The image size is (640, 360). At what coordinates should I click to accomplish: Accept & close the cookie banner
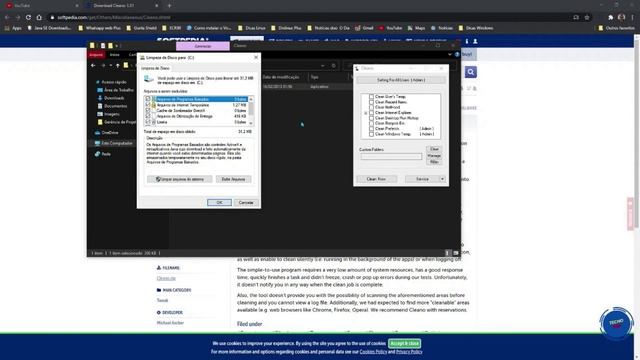[404, 343]
